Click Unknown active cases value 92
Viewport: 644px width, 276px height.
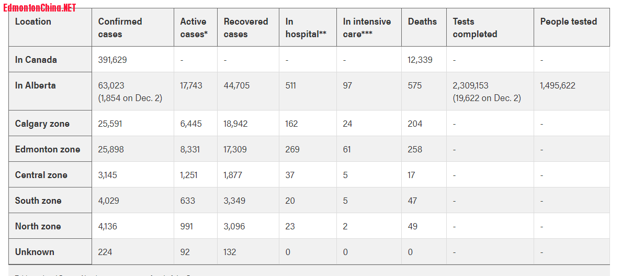185,252
